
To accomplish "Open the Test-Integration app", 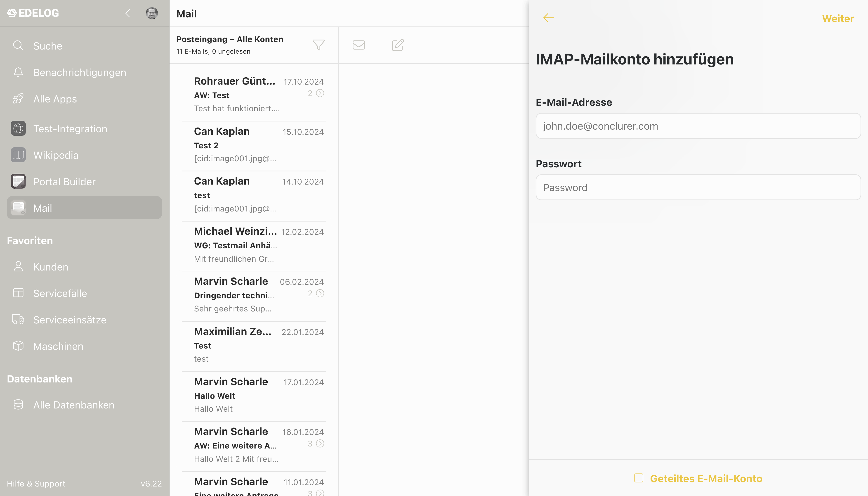I will [84, 128].
